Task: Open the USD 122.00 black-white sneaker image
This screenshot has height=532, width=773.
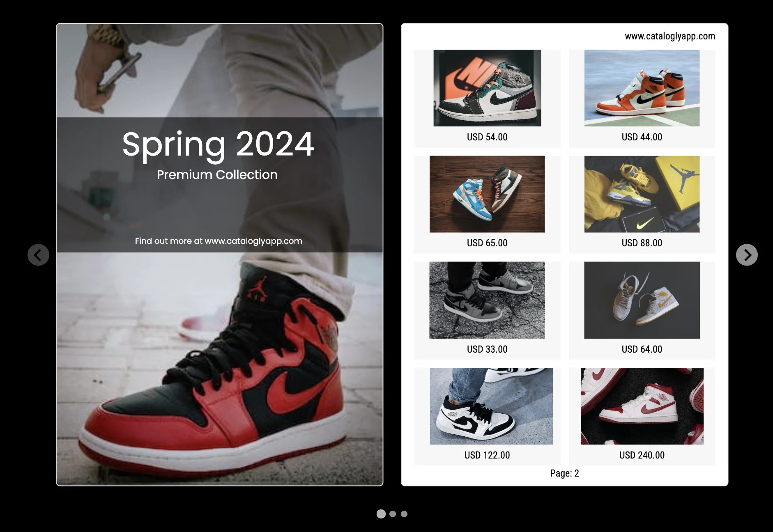Action: point(491,406)
